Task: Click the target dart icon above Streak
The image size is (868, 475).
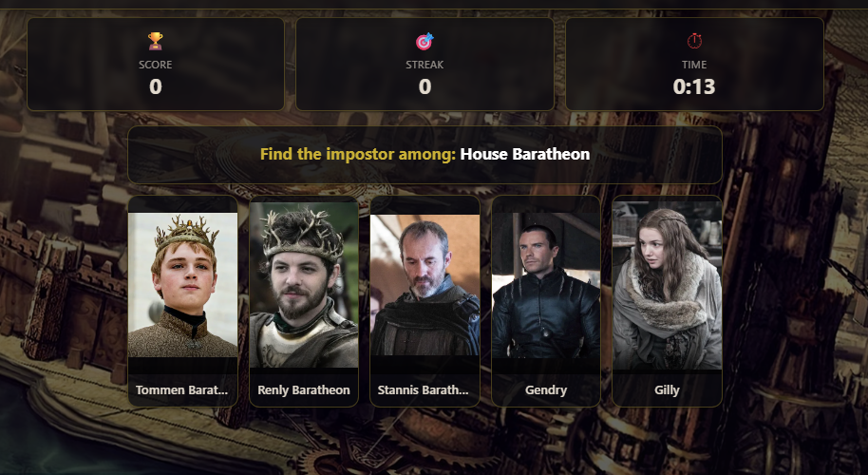Action: pyautogui.click(x=425, y=41)
